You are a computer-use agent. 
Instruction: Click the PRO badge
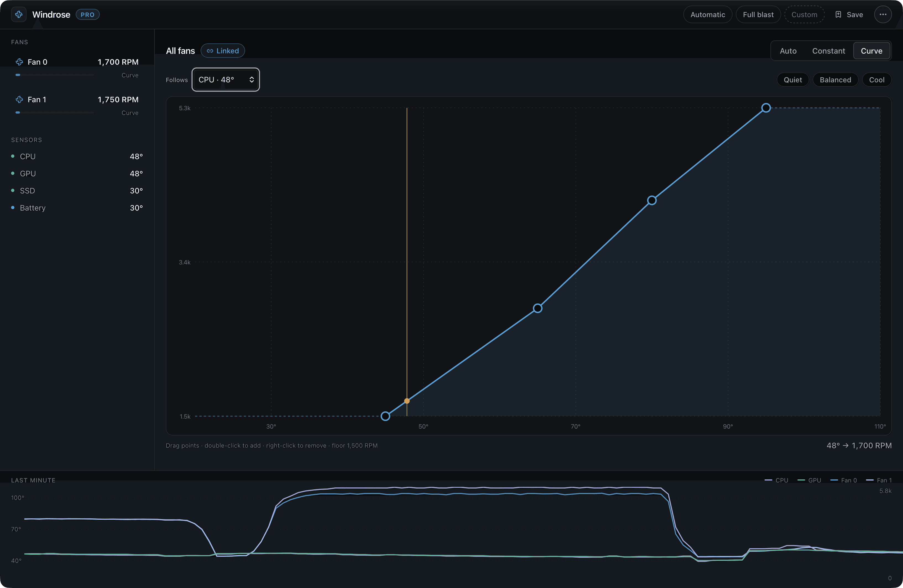[88, 14]
